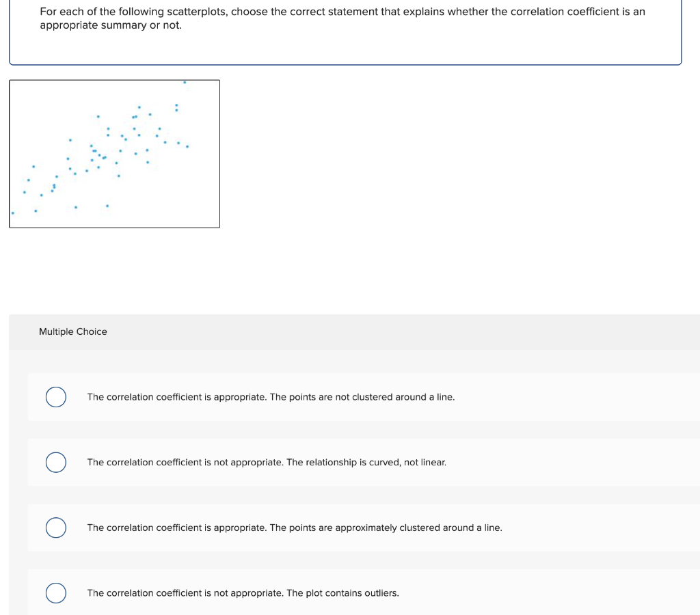The height and width of the screenshot is (615, 700).
Task: Click the Multiple Choice section header
Action: [73, 331]
